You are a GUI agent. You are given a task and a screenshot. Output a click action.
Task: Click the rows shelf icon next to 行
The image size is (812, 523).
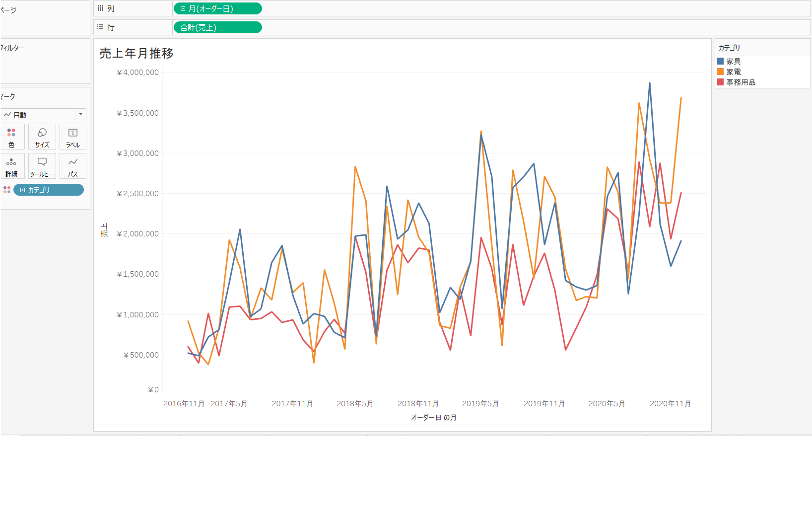100,27
